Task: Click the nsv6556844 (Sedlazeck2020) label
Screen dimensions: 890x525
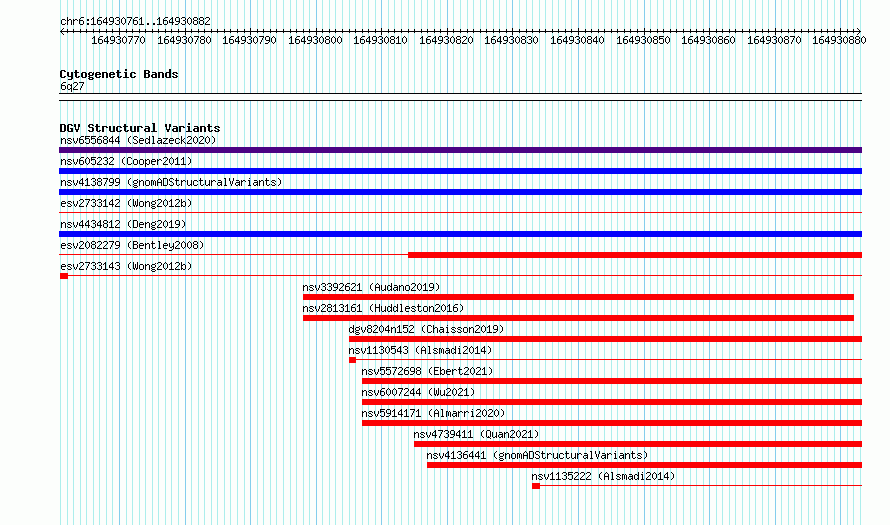Action: [138, 140]
